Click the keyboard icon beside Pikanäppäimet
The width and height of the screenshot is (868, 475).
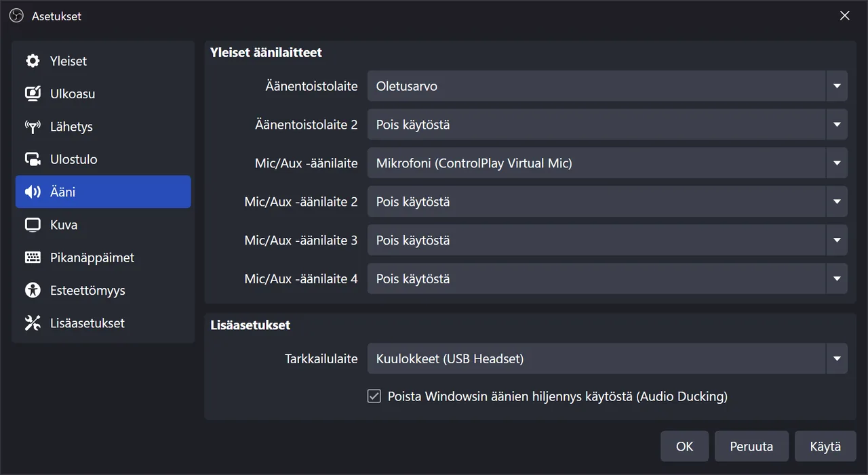33,257
